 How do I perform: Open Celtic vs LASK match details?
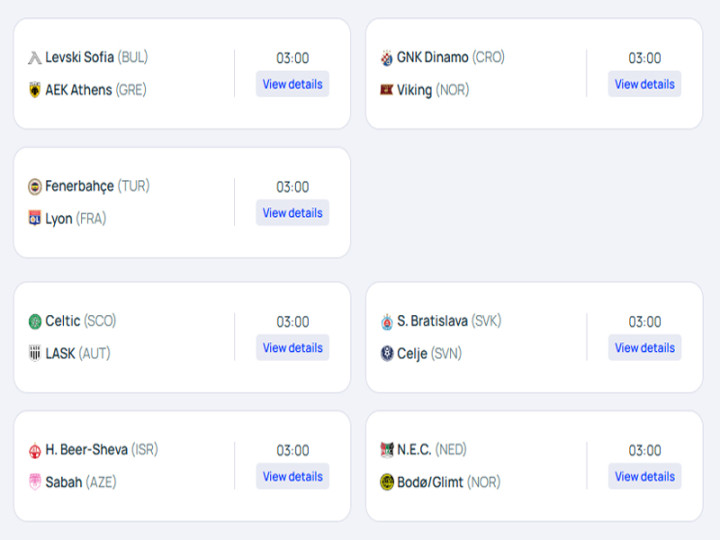coord(292,348)
